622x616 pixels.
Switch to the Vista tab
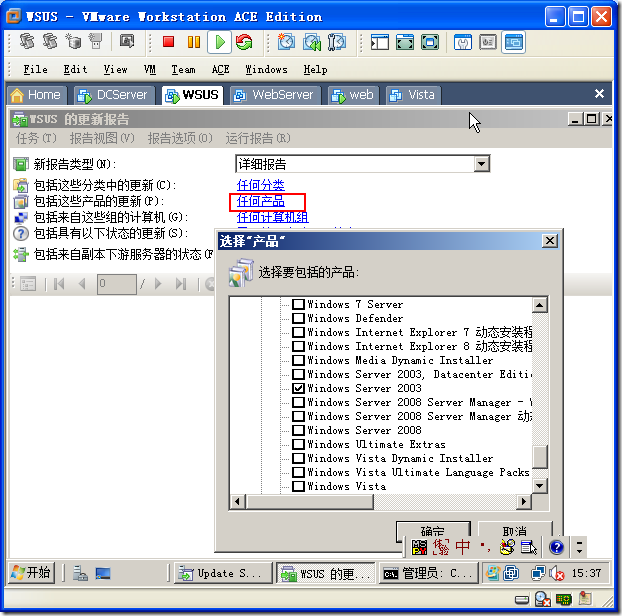point(413,95)
